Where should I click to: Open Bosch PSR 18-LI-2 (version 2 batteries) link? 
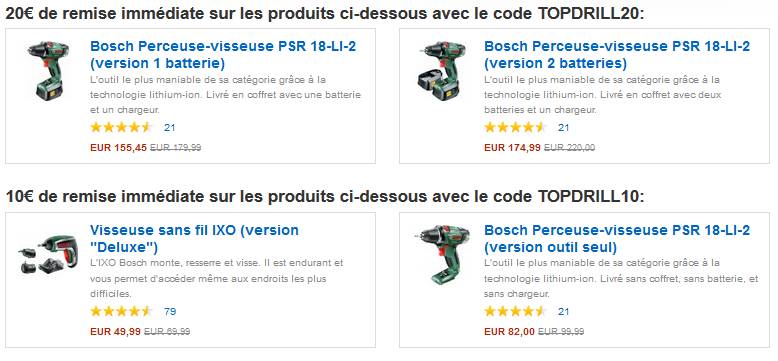pos(617,55)
